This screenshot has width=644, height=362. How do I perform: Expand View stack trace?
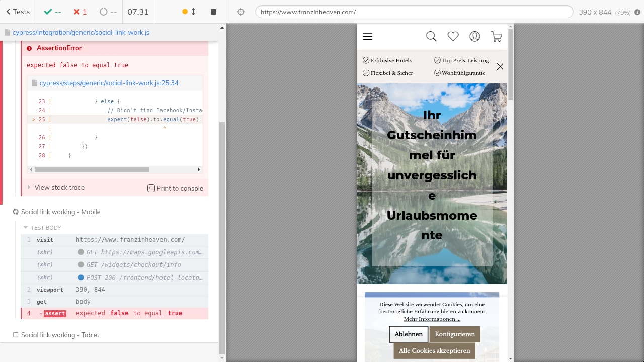pos(59,187)
